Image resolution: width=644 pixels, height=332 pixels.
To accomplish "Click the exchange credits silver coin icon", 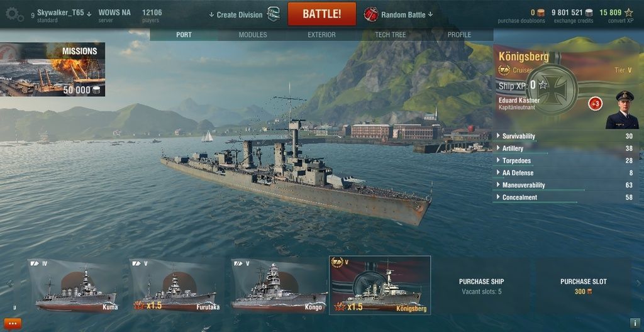I will coord(589,13).
